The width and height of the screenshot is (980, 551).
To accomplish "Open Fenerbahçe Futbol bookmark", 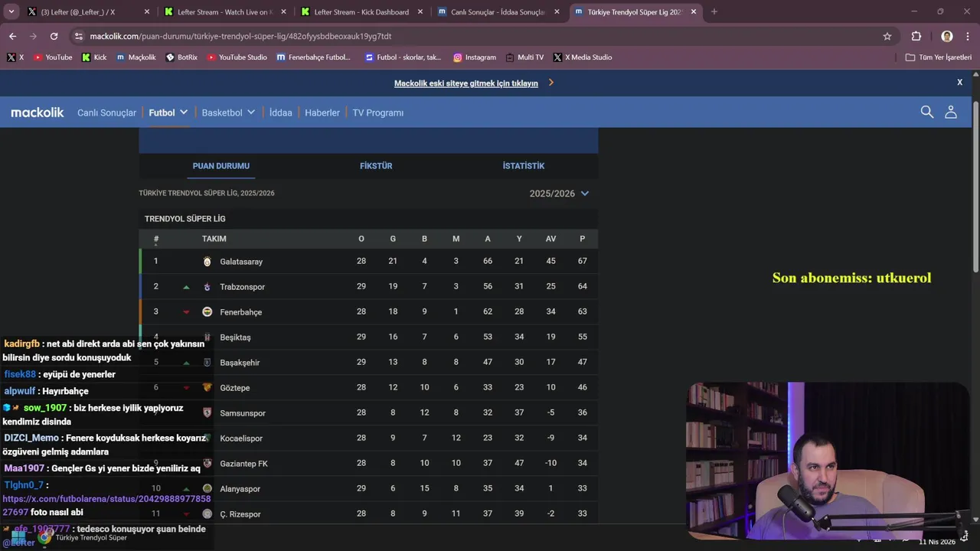I will click(x=314, y=57).
